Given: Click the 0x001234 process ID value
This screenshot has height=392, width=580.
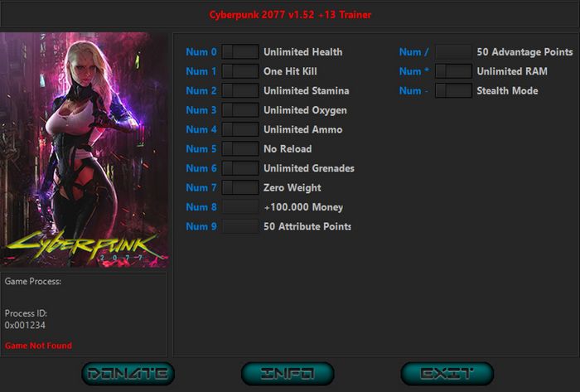Looking at the screenshot, I should [25, 325].
